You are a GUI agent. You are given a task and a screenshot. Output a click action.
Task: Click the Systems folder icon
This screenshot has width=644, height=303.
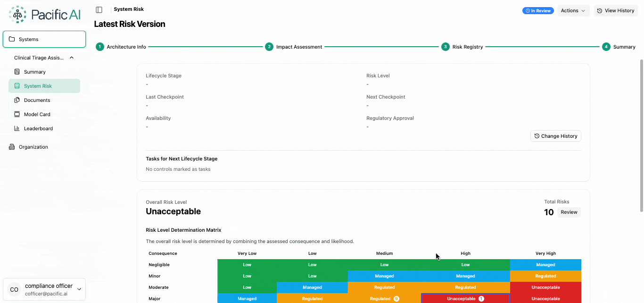[x=12, y=39]
